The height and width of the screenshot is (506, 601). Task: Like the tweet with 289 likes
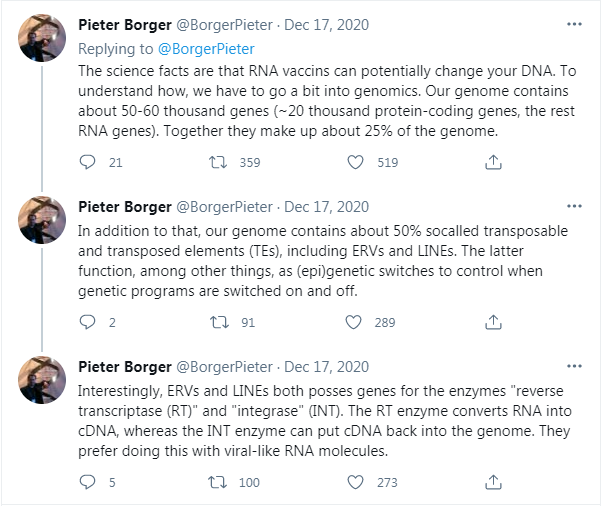pyautogui.click(x=356, y=322)
